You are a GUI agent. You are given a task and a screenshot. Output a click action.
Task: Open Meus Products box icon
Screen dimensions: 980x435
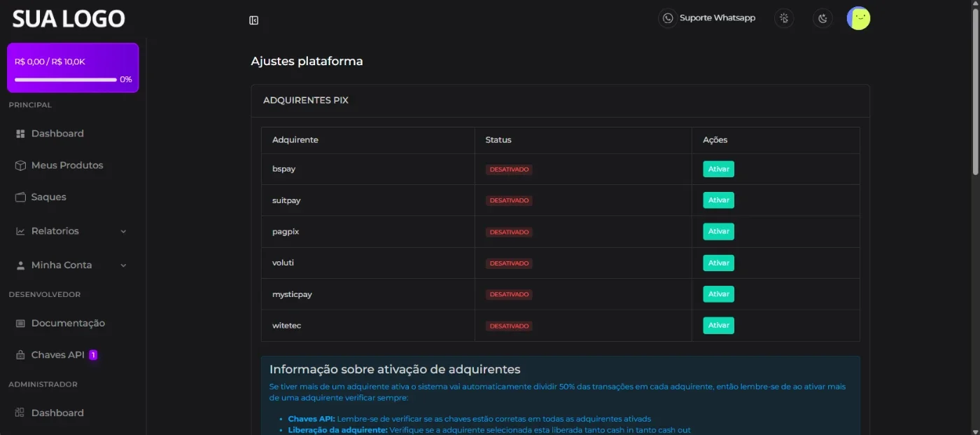click(x=20, y=165)
